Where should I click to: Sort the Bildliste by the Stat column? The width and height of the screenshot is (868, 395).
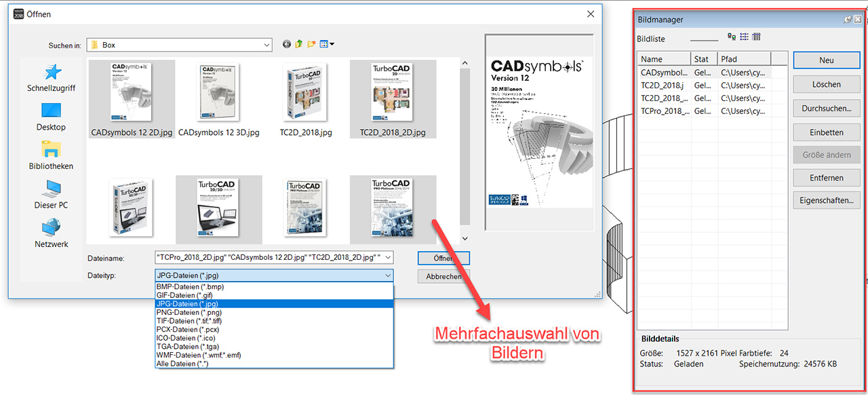705,59
